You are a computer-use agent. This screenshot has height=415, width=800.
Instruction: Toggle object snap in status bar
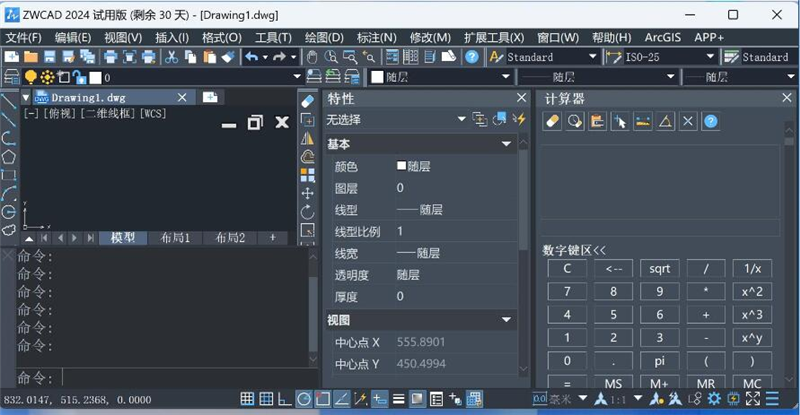pyautogui.click(x=322, y=399)
